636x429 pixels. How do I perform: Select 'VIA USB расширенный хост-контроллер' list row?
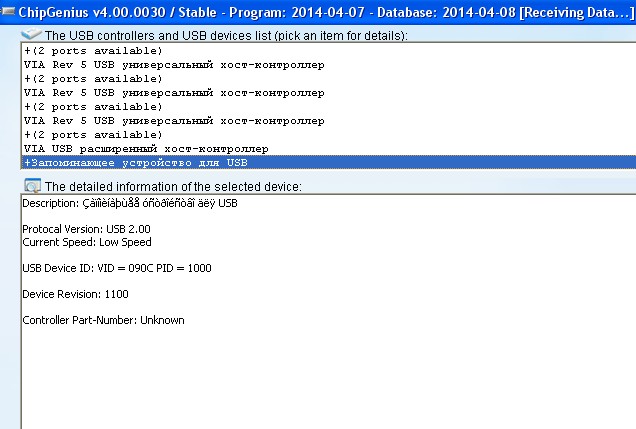328,149
